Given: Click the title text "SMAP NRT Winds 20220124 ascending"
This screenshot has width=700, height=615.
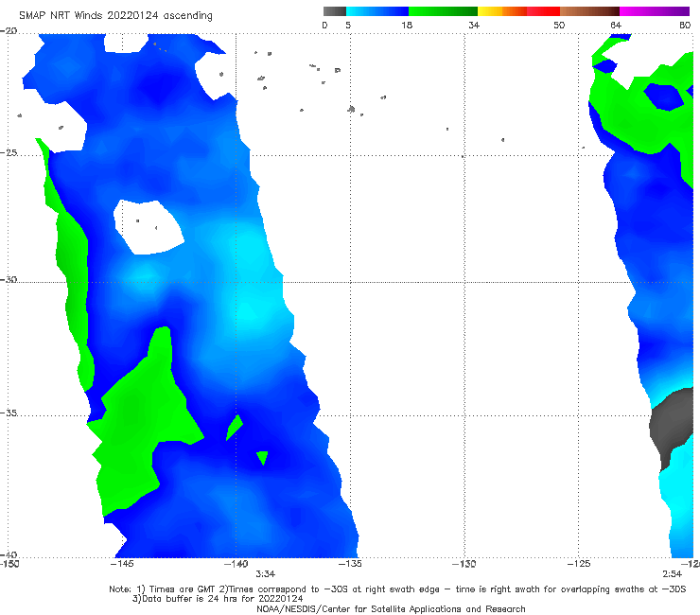Looking at the screenshot, I should click(115, 15).
